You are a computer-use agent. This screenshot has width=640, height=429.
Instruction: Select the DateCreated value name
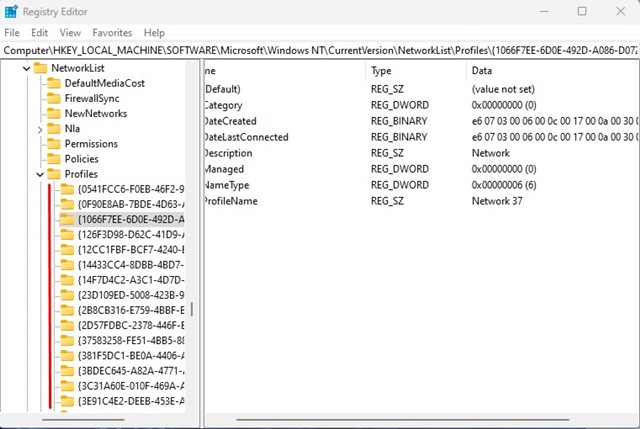click(x=231, y=121)
